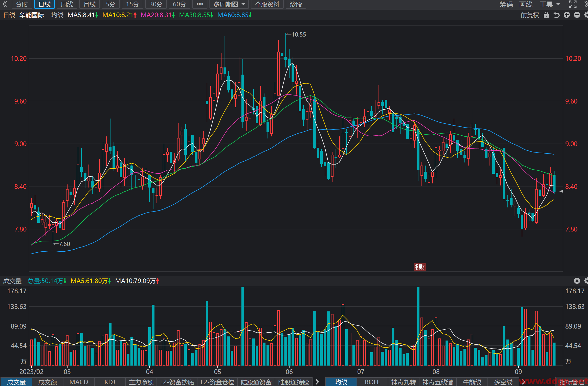Viewport: 588px width, 386px height.
Task: Switch main indicator to BOLL
Action: click(x=372, y=382)
